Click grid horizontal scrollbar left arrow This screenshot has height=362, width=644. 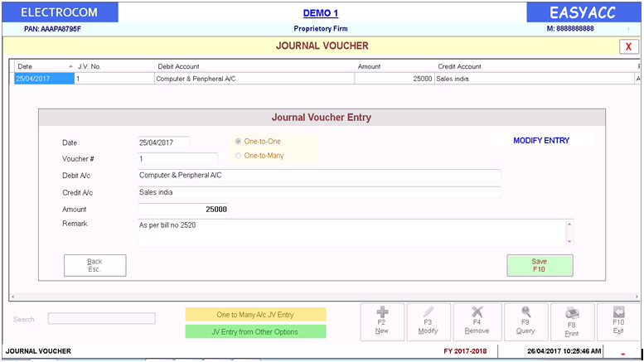point(13,297)
